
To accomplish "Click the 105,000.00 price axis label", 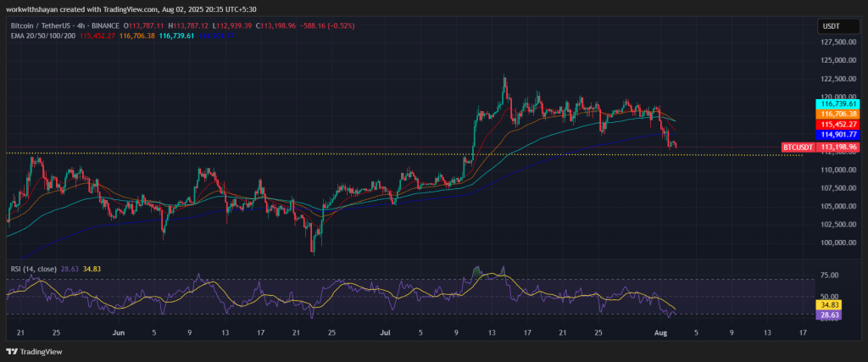I will click(x=837, y=207).
